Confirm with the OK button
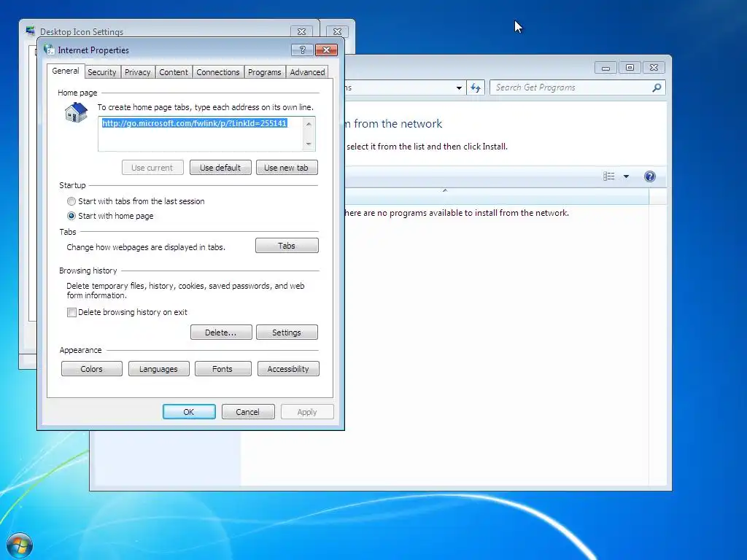 coord(189,412)
